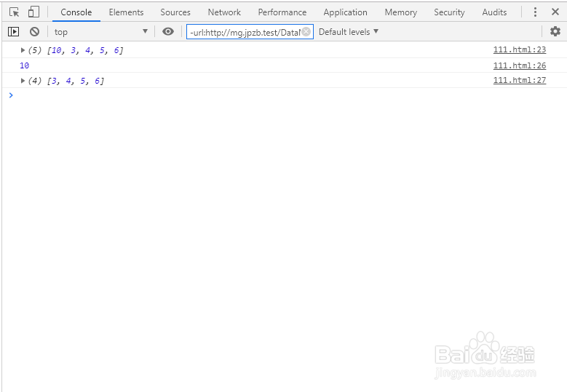Open the Default levels dropdown
This screenshot has height=392, width=567.
[x=348, y=32]
